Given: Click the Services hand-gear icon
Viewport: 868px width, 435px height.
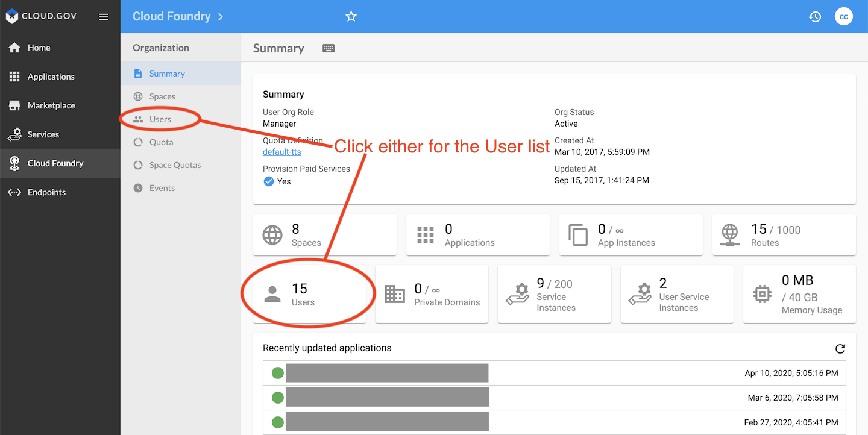Looking at the screenshot, I should 14,134.
